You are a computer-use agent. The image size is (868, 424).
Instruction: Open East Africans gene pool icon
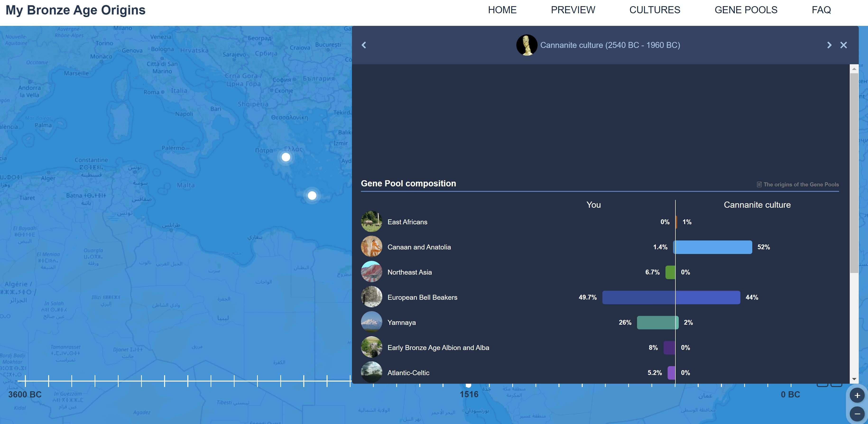[x=371, y=221]
